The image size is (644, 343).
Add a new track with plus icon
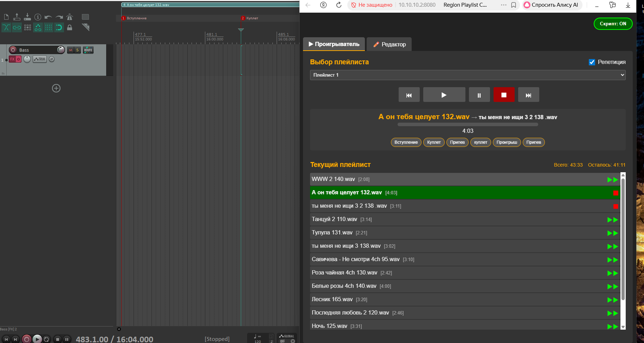click(x=56, y=88)
